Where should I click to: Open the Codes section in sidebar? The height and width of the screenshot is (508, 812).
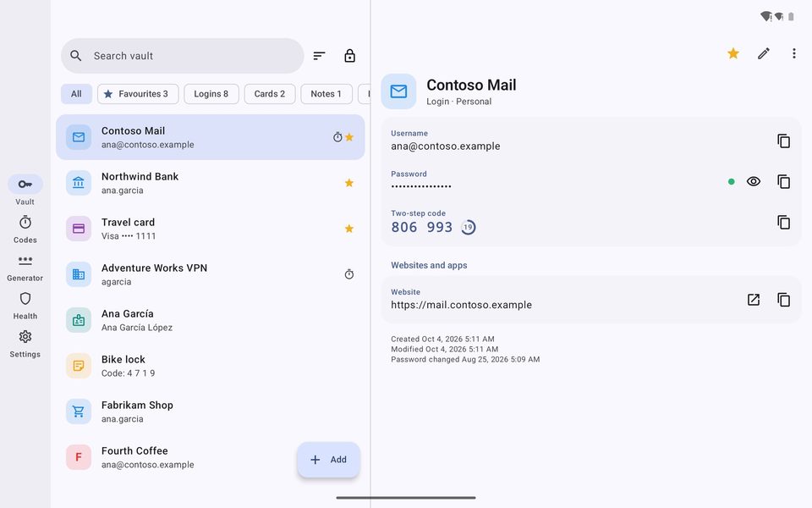pyautogui.click(x=25, y=229)
